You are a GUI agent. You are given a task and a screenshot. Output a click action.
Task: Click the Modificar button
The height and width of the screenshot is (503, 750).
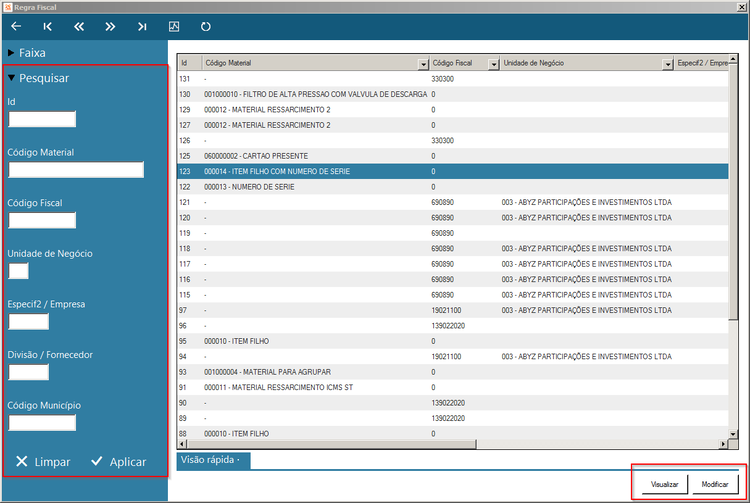tap(715, 484)
